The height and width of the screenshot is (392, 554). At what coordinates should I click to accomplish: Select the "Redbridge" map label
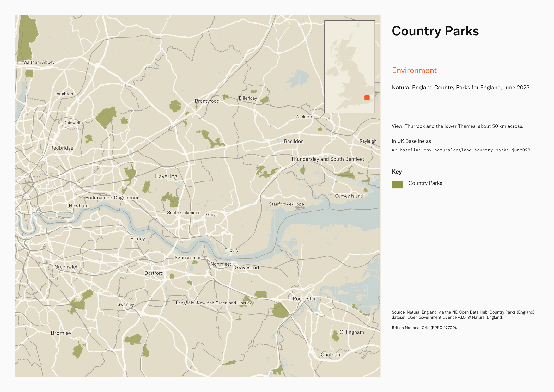coord(62,148)
